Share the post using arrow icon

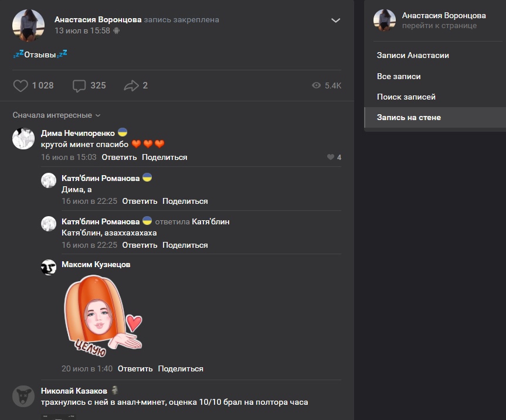pos(131,86)
